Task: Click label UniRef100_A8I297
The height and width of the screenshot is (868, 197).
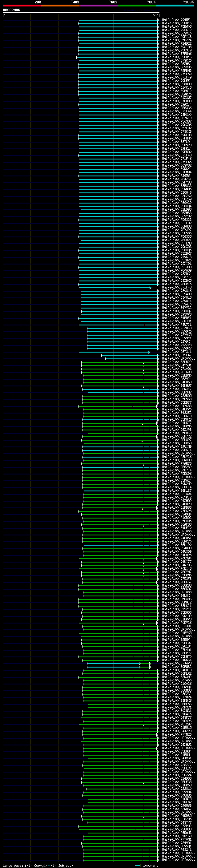Action: [x=176, y=724]
